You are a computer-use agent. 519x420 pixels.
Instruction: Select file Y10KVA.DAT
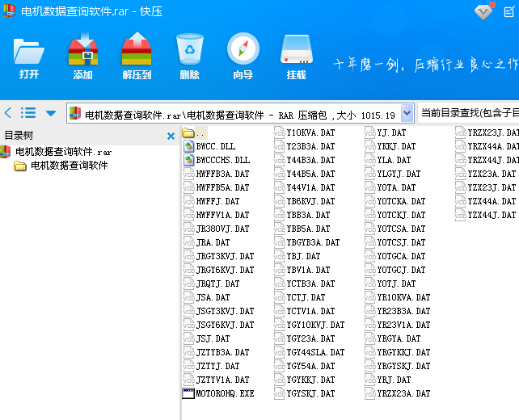point(304,132)
